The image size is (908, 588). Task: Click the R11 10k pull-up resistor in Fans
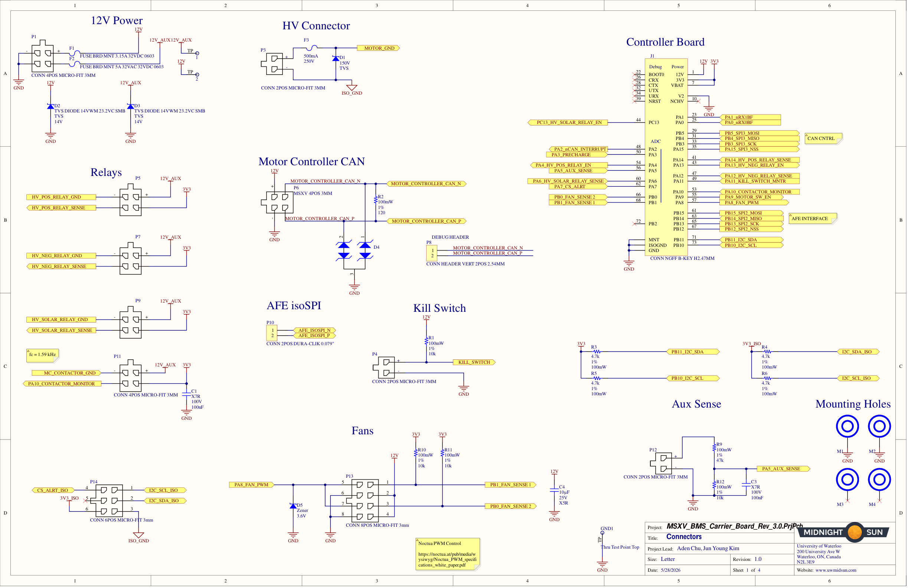pyautogui.click(x=442, y=453)
